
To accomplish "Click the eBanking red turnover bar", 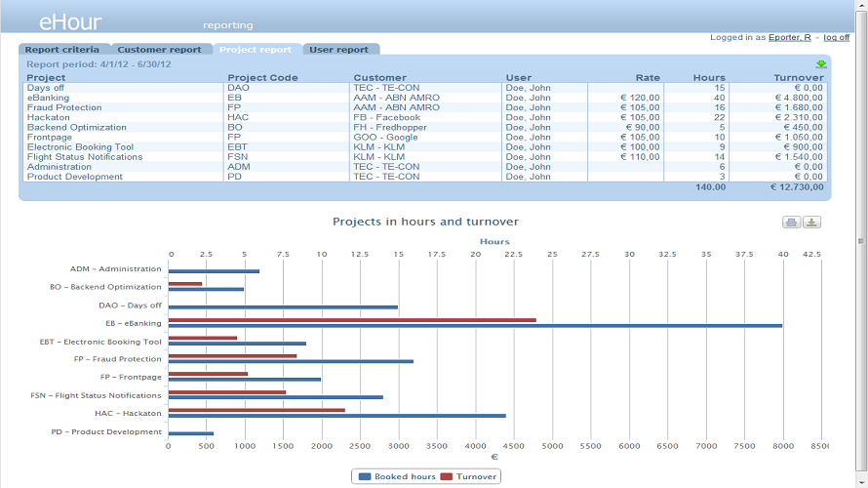I will pos(351,319).
